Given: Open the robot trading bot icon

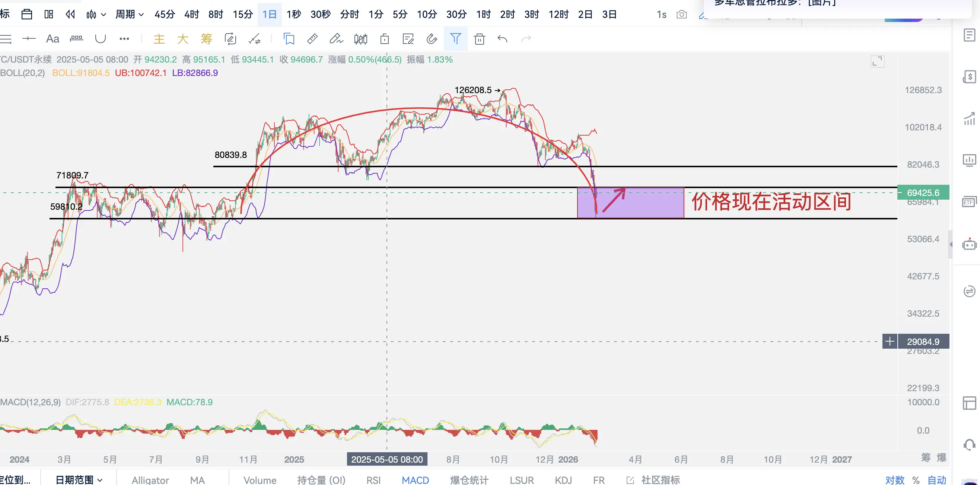Looking at the screenshot, I should (969, 244).
